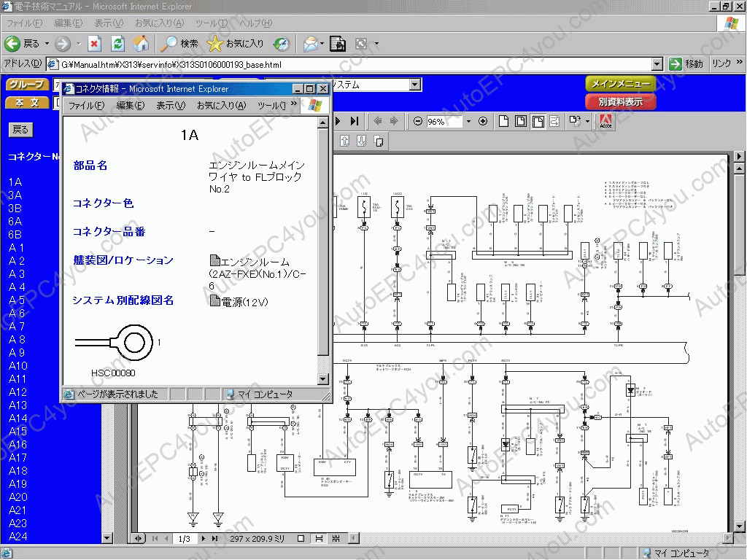Click the Home icon in browser toolbar
Image resolution: width=747 pixels, height=560 pixels.
141,44
